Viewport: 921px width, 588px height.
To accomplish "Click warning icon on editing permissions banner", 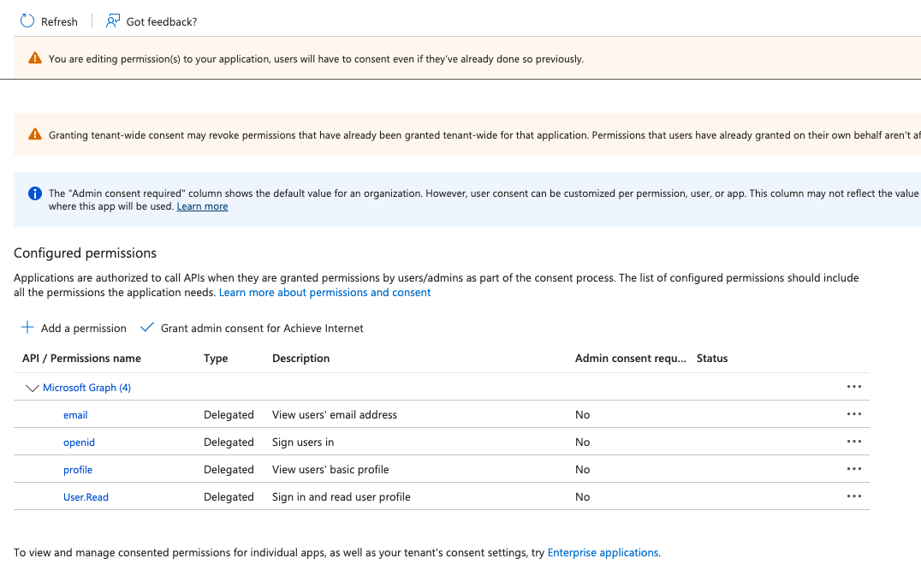I will coord(35,58).
